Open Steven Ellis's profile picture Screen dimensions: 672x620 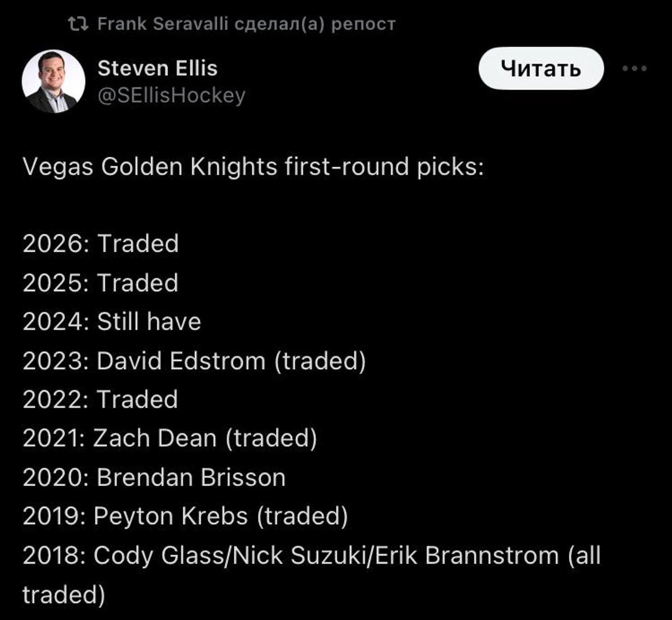tap(53, 81)
